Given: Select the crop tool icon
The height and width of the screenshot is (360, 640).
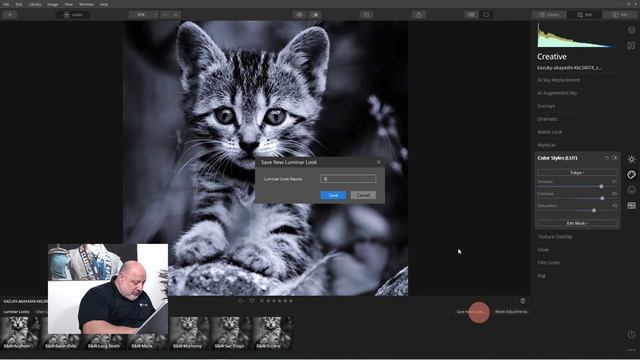Looking at the screenshot, I should click(366, 15).
